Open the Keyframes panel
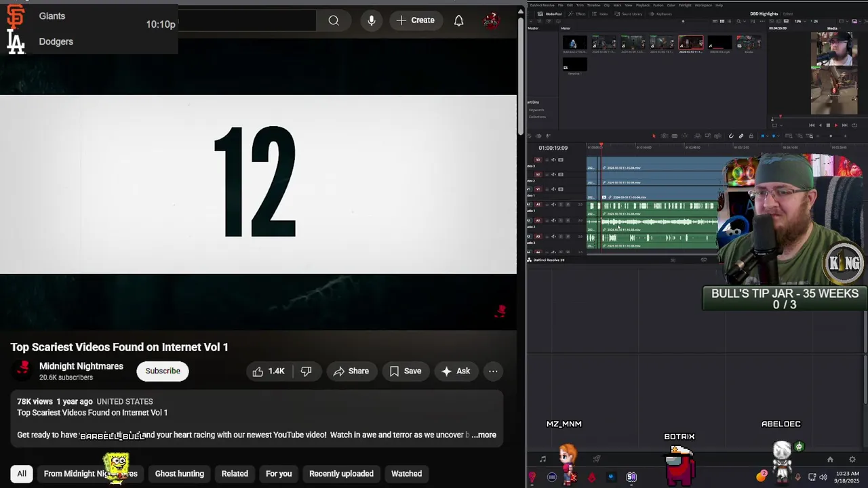 click(660, 14)
